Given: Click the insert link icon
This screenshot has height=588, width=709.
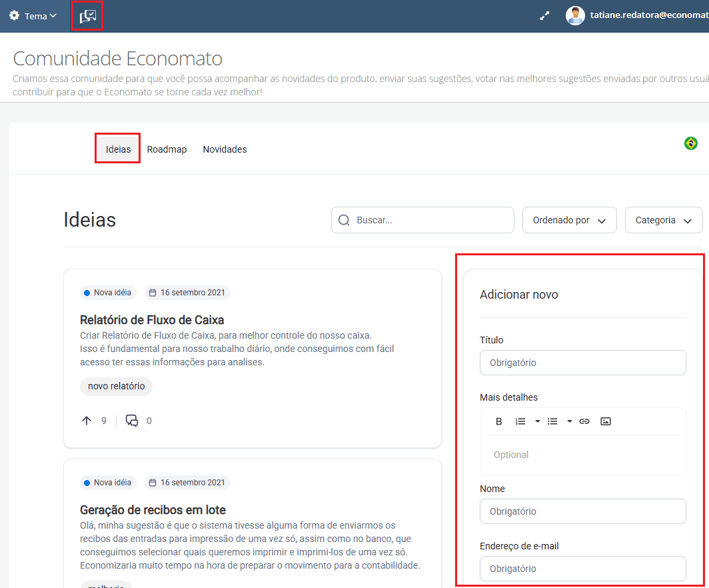Looking at the screenshot, I should [x=584, y=421].
